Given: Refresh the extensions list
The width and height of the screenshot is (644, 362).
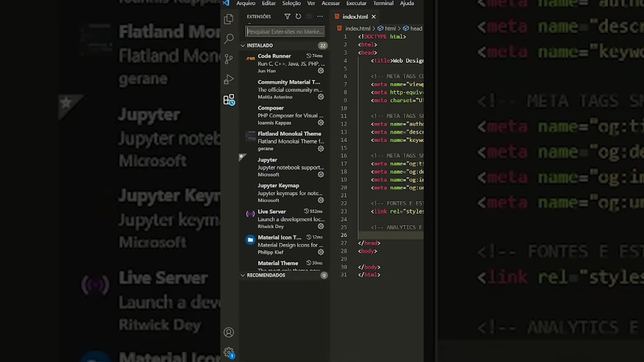Looking at the screenshot, I should [298, 17].
